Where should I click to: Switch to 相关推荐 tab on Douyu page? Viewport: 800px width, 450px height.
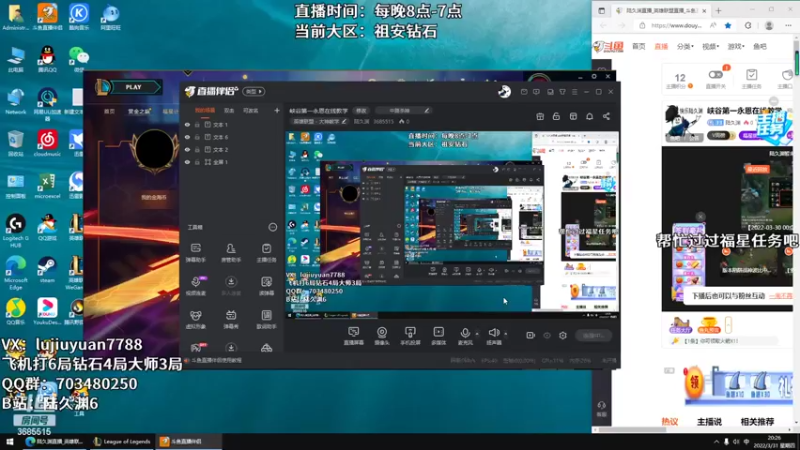tap(757, 421)
